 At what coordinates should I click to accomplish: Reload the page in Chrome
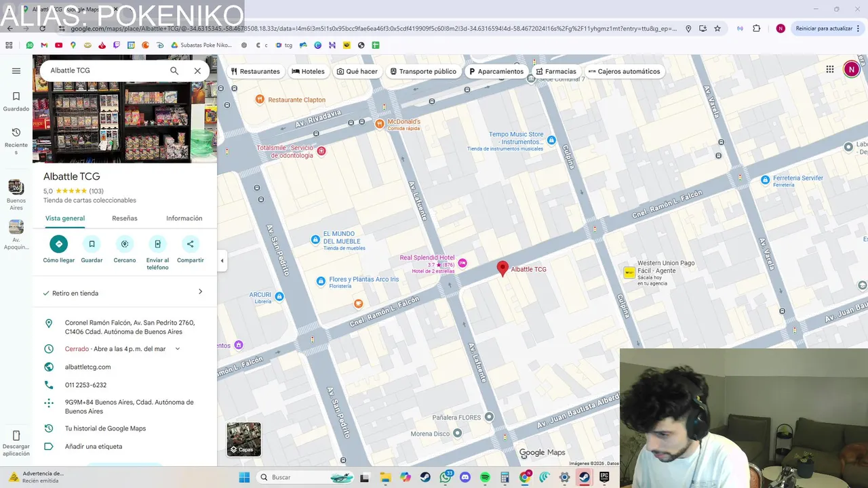pyautogui.click(x=43, y=28)
